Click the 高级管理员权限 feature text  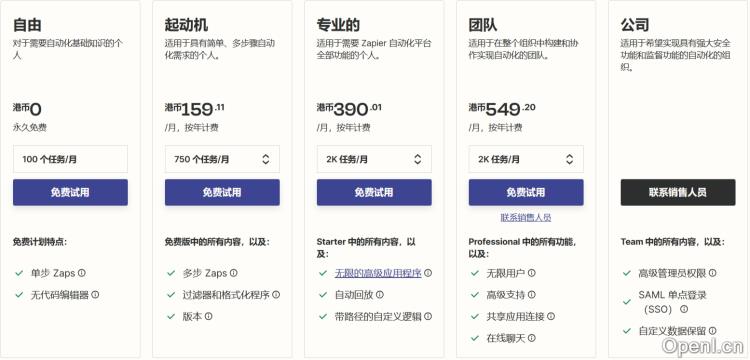(x=672, y=273)
